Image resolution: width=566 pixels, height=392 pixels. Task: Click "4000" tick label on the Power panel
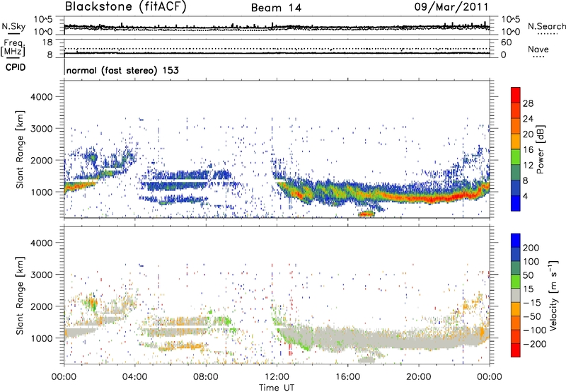pos(41,97)
